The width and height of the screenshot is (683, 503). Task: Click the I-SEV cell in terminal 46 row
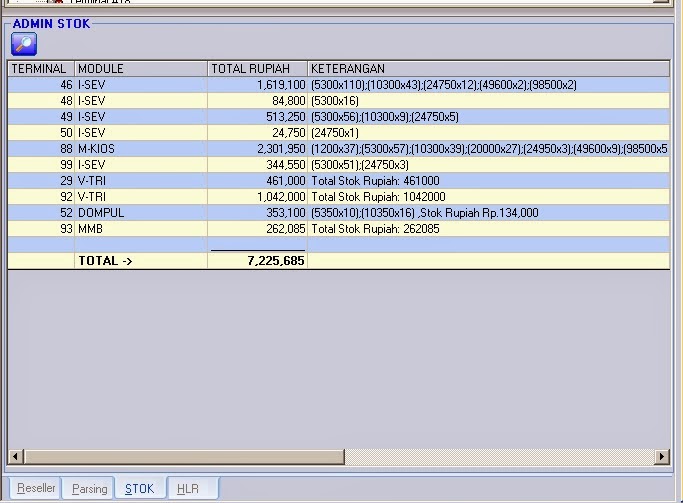click(x=141, y=85)
